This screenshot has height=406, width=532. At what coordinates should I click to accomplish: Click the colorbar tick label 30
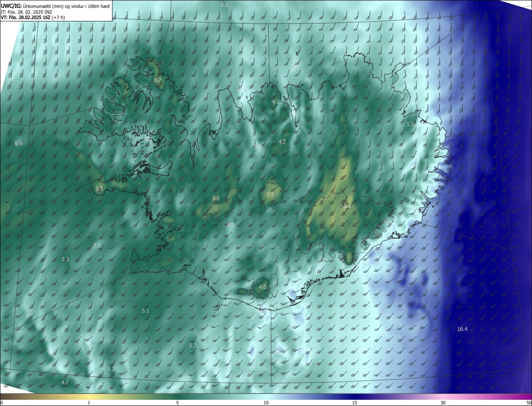[x=443, y=403]
